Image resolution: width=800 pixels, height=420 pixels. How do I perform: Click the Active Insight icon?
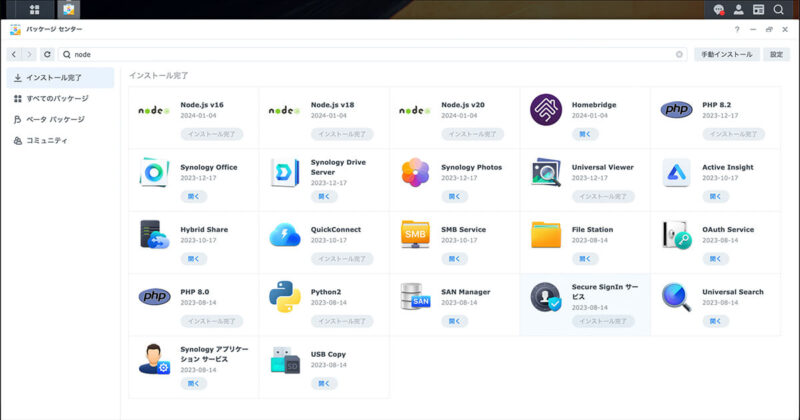[x=676, y=172]
